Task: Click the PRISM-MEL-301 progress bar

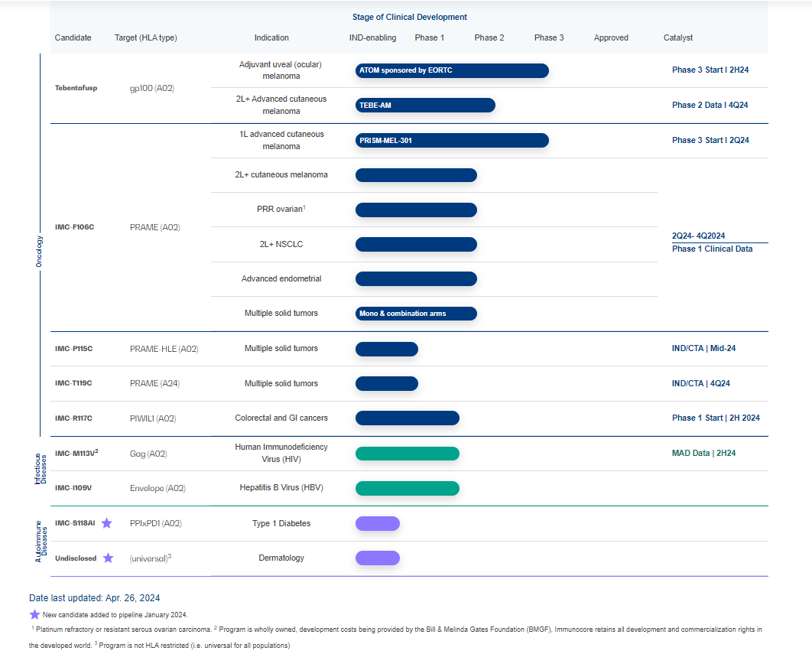Action: point(452,140)
